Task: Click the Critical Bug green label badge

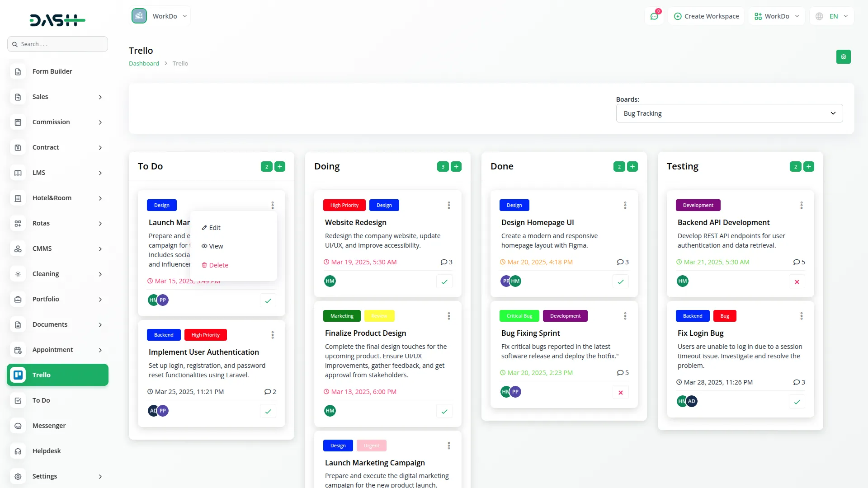Action: 519,316
